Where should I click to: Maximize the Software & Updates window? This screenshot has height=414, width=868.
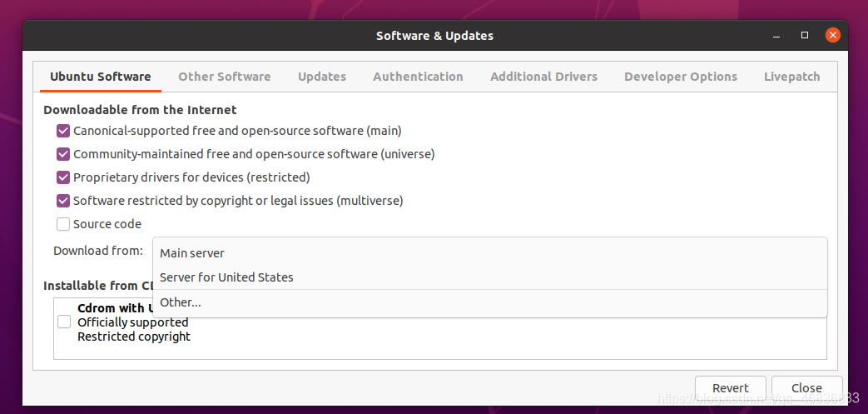[x=805, y=35]
